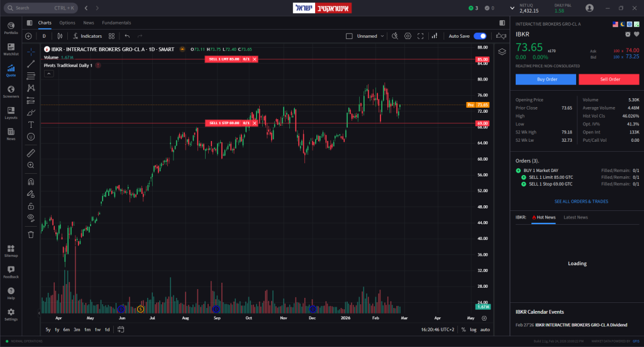Pick the ruler measure tool
This screenshot has height=347, width=644.
coord(31,152)
